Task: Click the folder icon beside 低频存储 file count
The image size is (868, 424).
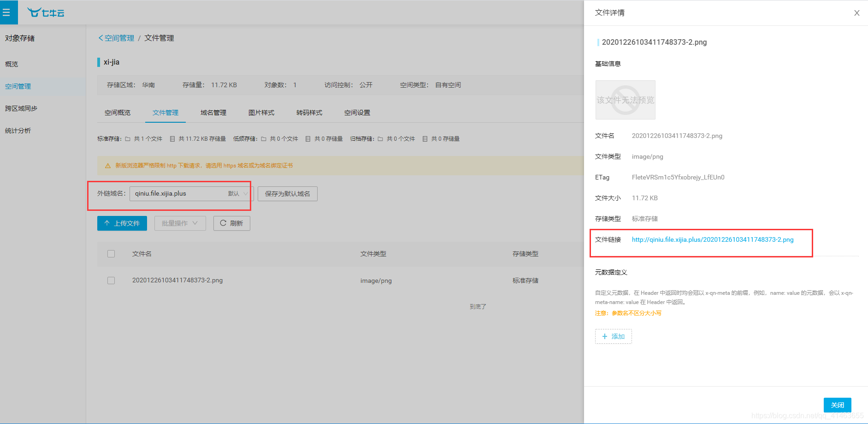Action: pos(264,139)
